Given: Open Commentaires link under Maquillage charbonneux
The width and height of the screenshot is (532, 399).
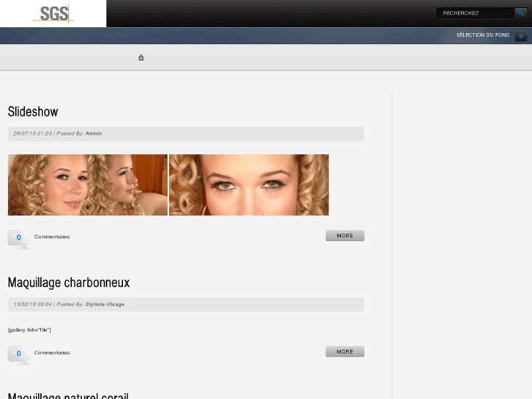Looking at the screenshot, I should pos(52,353).
